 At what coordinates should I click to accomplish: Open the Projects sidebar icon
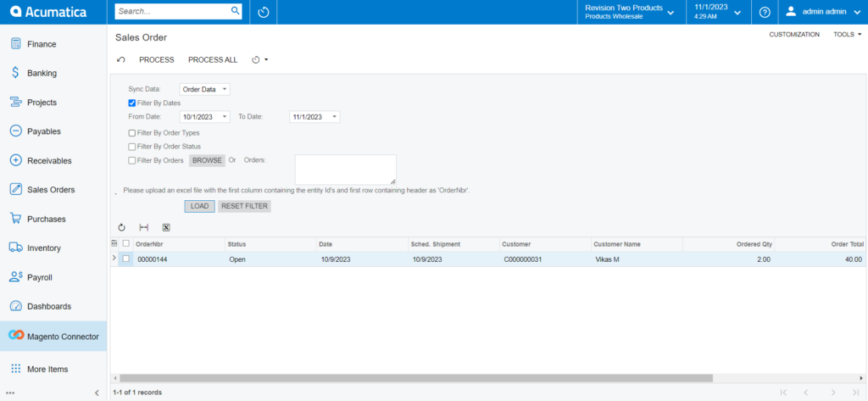pyautogui.click(x=15, y=103)
